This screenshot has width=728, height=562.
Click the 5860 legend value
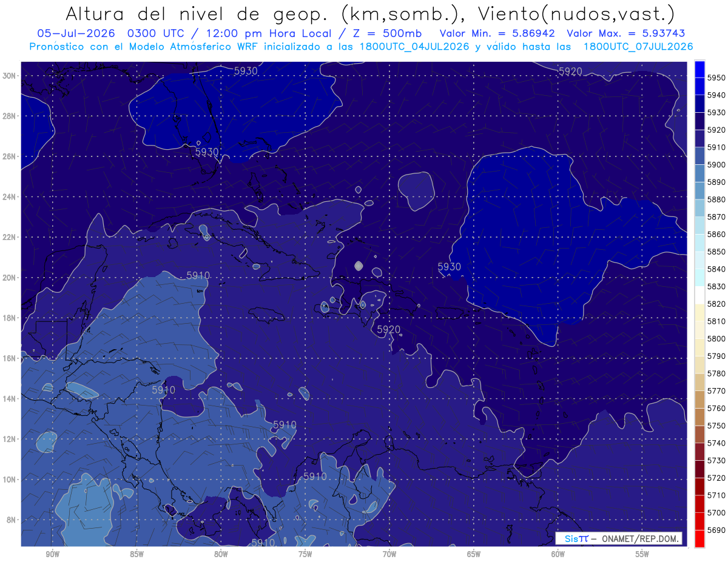tap(716, 234)
